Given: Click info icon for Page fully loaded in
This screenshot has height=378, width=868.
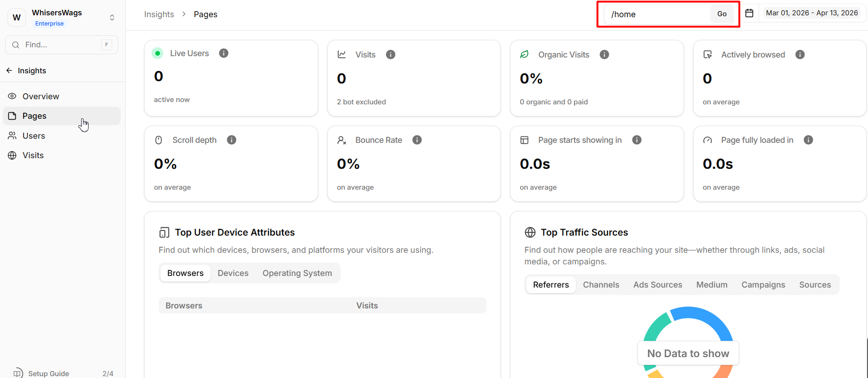Looking at the screenshot, I should 808,140.
